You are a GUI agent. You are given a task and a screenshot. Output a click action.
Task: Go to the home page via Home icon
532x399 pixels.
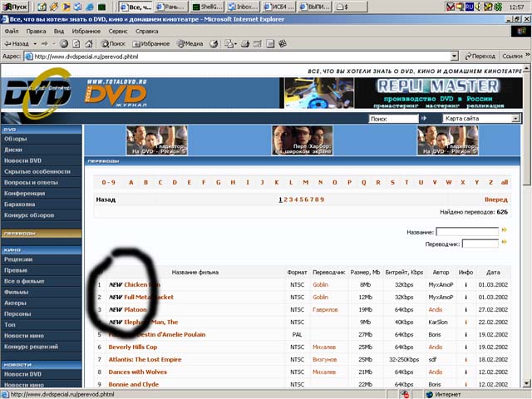pos(89,43)
